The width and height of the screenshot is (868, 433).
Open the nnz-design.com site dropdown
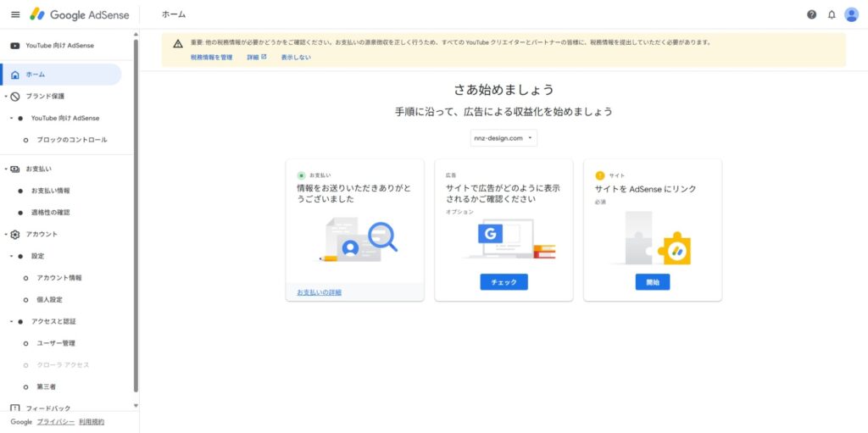[504, 137]
